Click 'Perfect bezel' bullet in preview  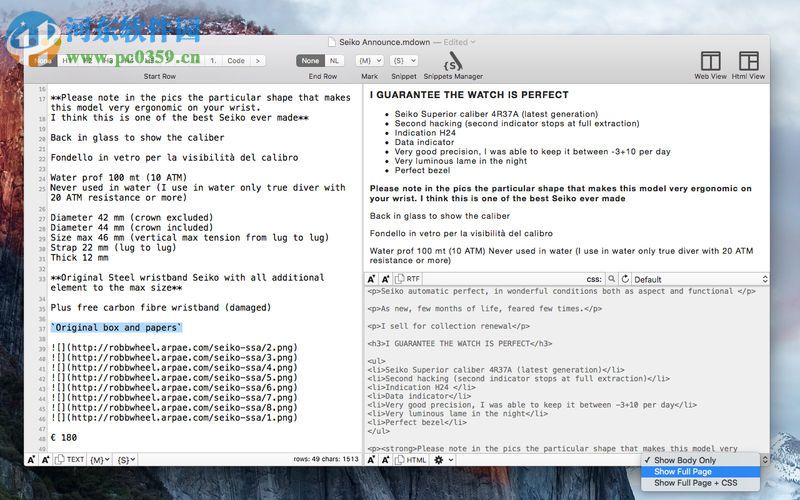422,170
